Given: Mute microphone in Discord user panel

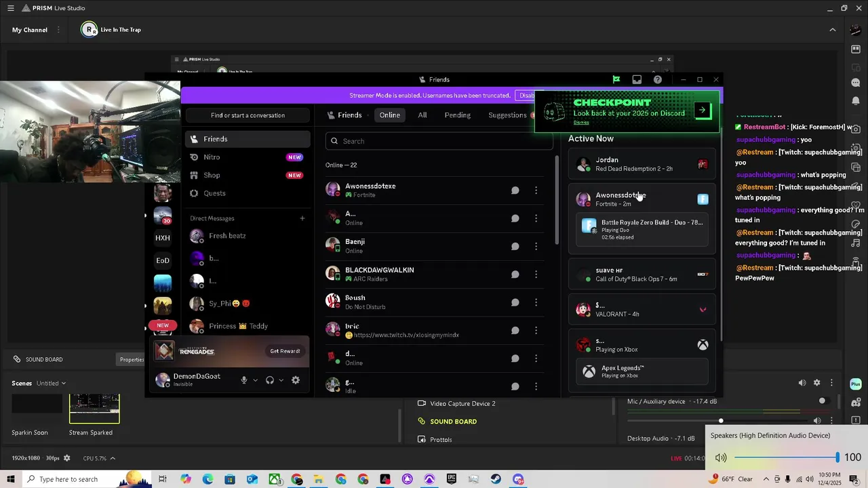Looking at the screenshot, I should tap(244, 380).
